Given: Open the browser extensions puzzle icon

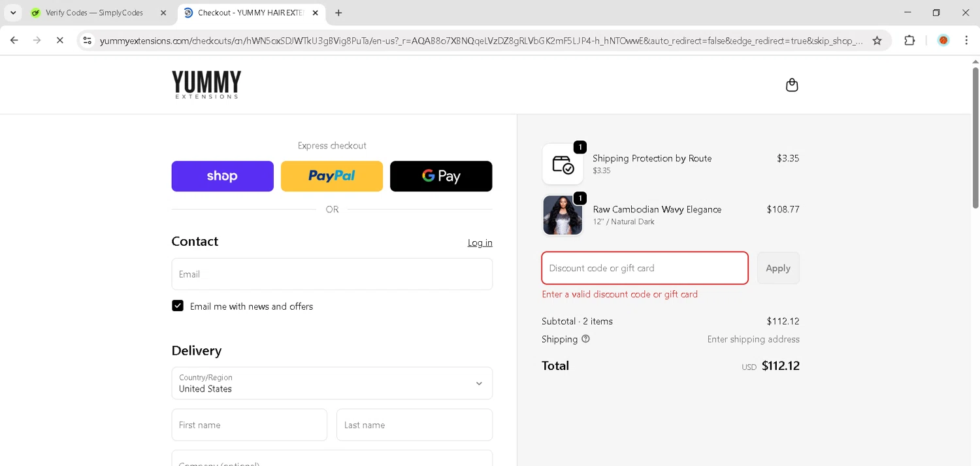Looking at the screenshot, I should point(909,41).
